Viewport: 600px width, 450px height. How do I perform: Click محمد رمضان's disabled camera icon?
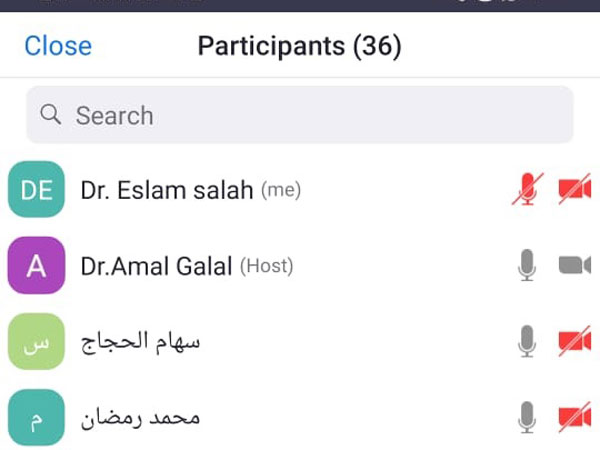pyautogui.click(x=575, y=417)
